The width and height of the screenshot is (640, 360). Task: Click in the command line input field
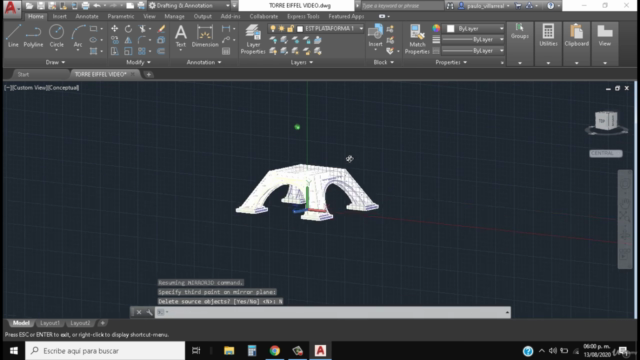pyautogui.click(x=333, y=312)
